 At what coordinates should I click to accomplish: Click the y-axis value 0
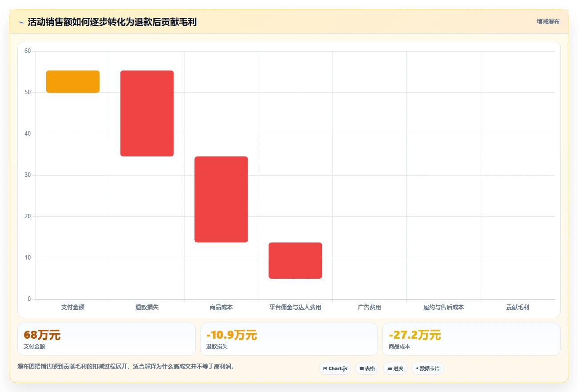29,299
